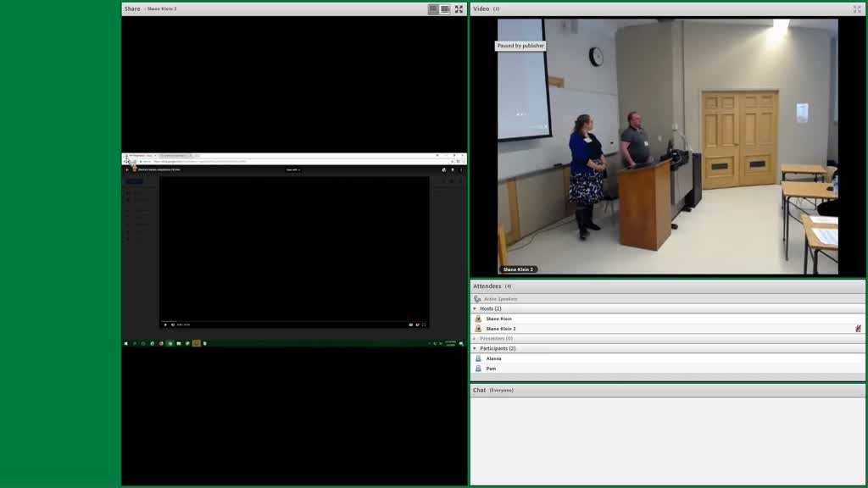Collapse the Hosts (2) group
868x488 pixels.
click(x=475, y=308)
